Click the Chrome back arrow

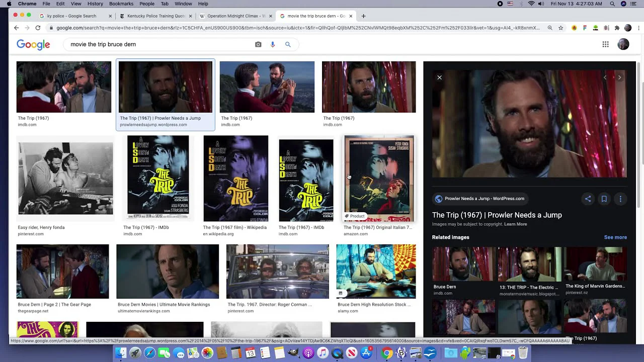[x=16, y=28]
